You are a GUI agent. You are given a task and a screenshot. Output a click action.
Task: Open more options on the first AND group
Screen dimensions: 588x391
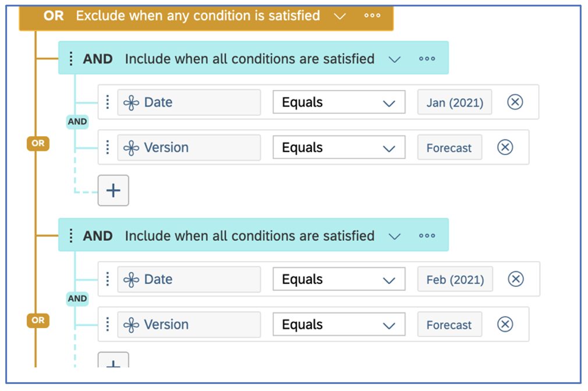(x=427, y=59)
